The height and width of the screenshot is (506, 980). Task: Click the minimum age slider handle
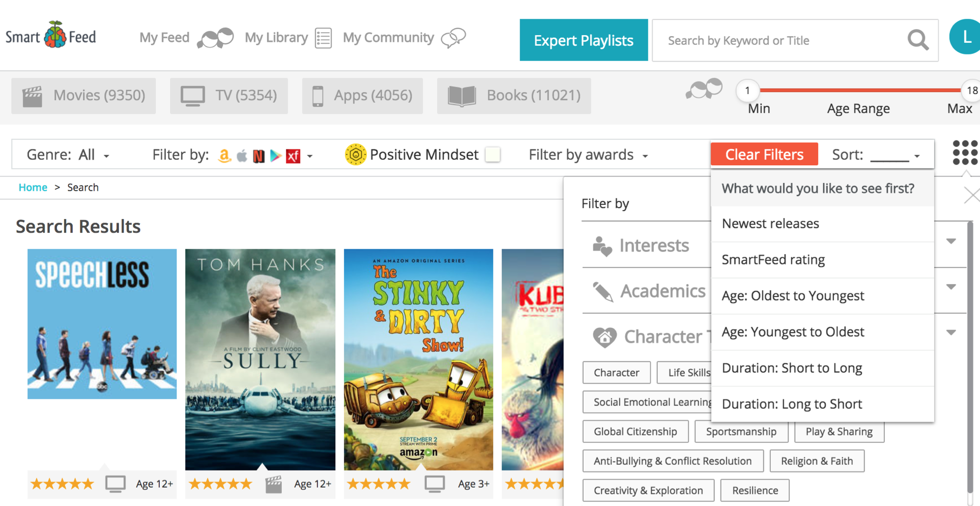click(x=747, y=91)
